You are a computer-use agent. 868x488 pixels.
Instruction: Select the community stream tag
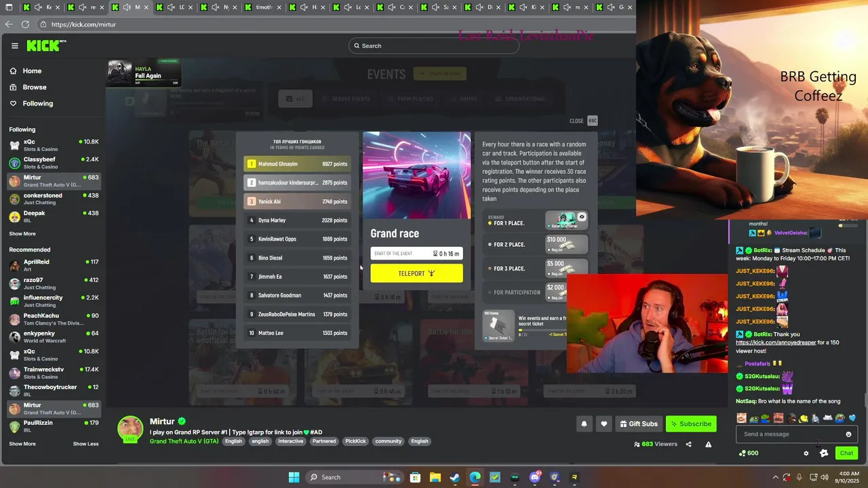(x=389, y=441)
